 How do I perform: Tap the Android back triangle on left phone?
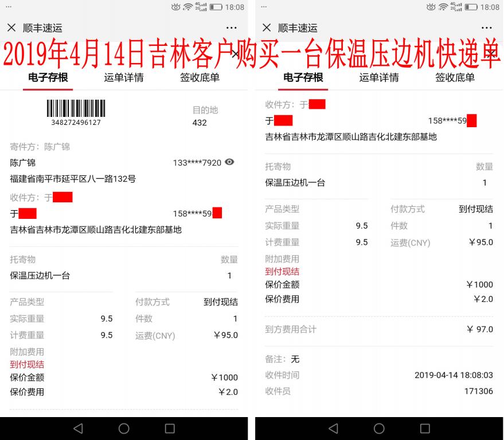79,428
